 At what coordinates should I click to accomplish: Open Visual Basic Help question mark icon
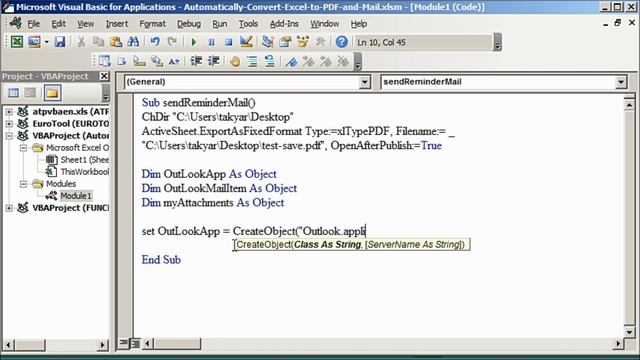(342, 42)
